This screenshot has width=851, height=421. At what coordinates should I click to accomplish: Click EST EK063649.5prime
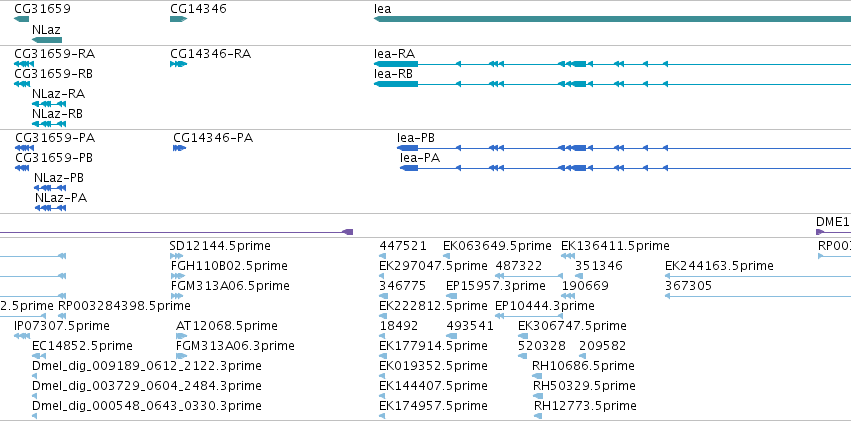497,246
